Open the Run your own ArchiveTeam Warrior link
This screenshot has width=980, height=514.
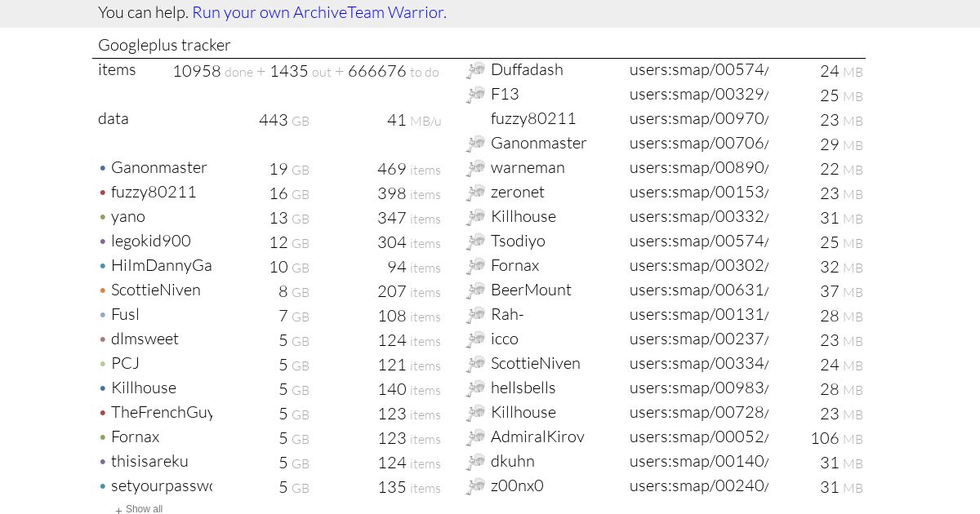pos(318,12)
